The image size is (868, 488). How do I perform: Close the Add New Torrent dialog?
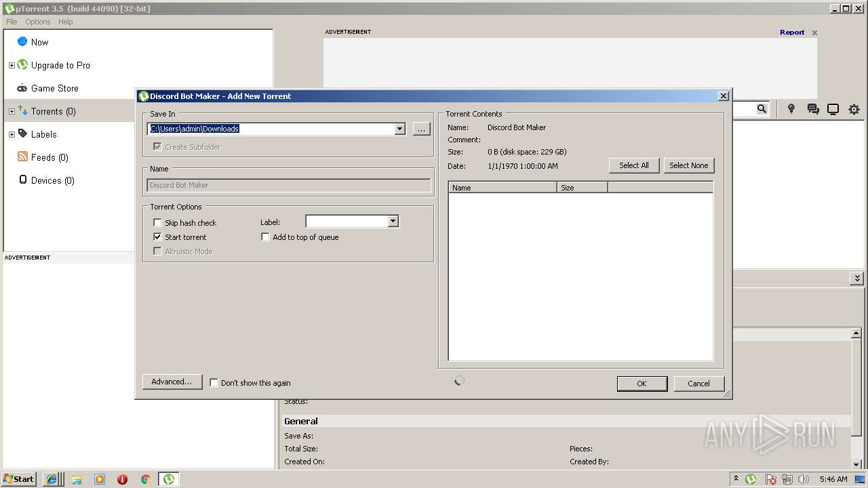(x=723, y=96)
